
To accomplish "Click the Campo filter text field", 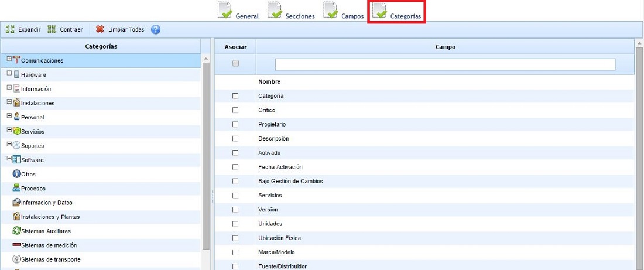I will coord(445,64).
